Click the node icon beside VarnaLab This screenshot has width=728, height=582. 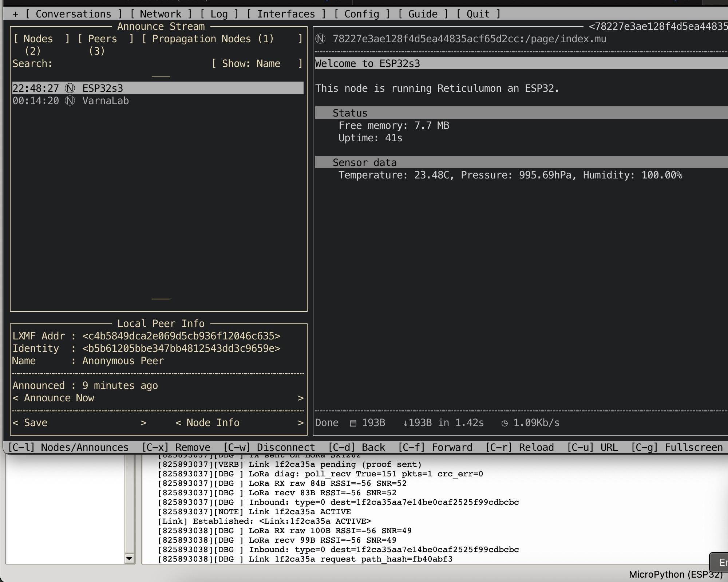tap(70, 101)
